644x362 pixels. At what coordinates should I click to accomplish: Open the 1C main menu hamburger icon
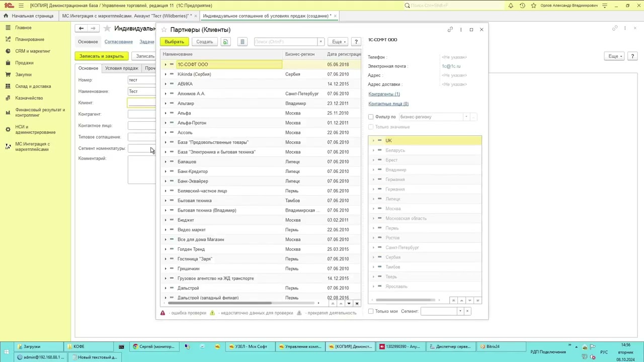point(21,6)
